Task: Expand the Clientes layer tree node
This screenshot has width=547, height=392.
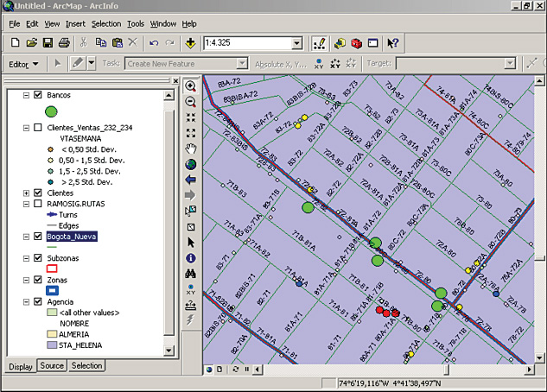Action: (x=26, y=193)
